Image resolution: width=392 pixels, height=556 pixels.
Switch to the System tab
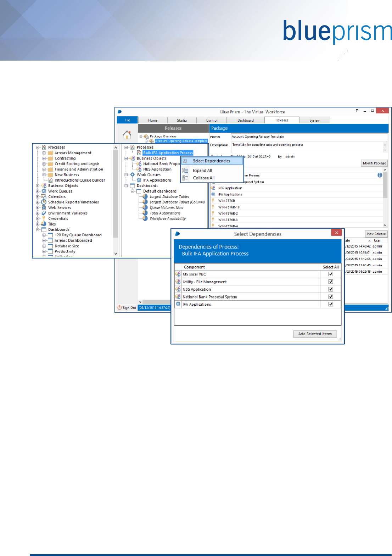(315, 120)
